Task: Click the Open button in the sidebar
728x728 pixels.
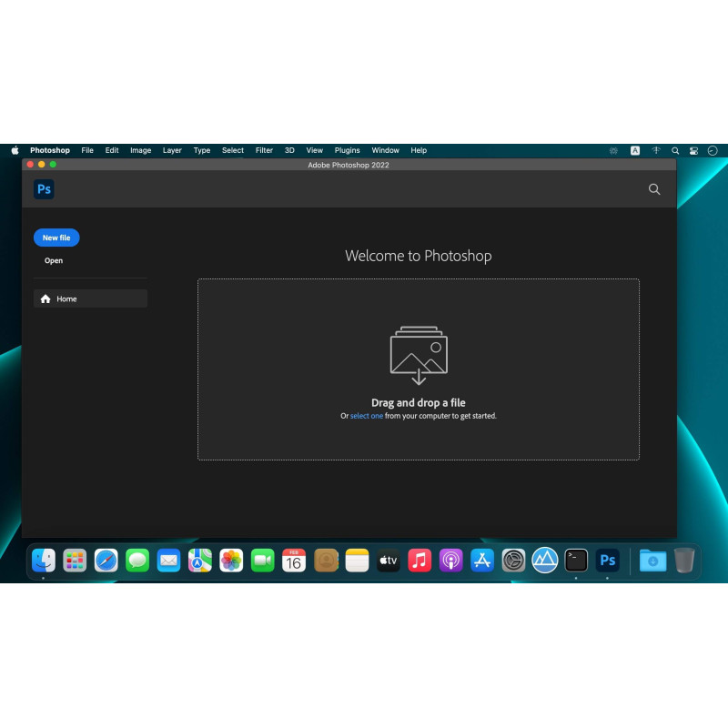Action: coord(54,260)
